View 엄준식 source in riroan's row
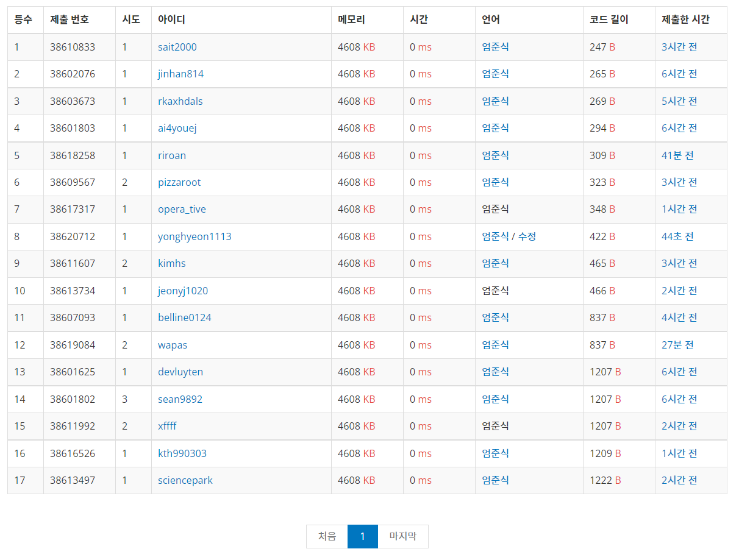This screenshot has width=739, height=560. coord(495,155)
